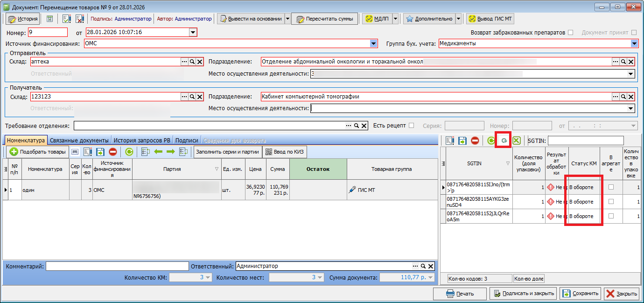644x303 pixels.
Task: Click the Заполнить серии и партии button
Action: click(x=227, y=152)
